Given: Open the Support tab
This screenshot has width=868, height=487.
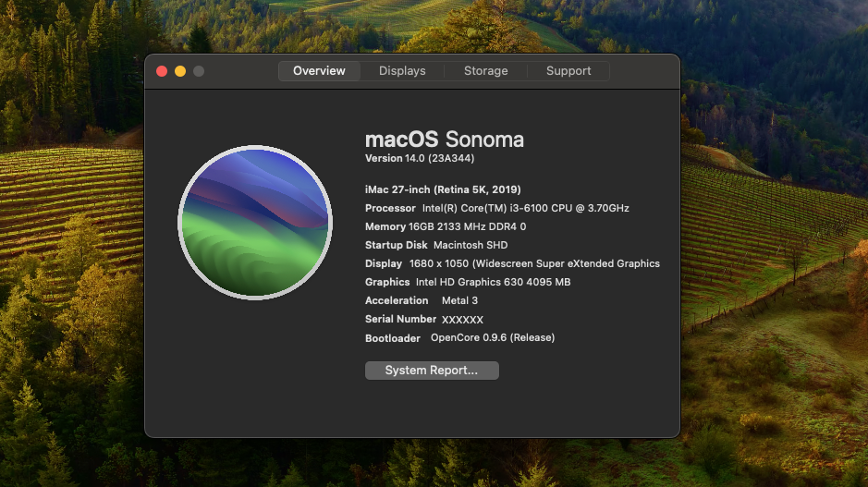Looking at the screenshot, I should [568, 71].
